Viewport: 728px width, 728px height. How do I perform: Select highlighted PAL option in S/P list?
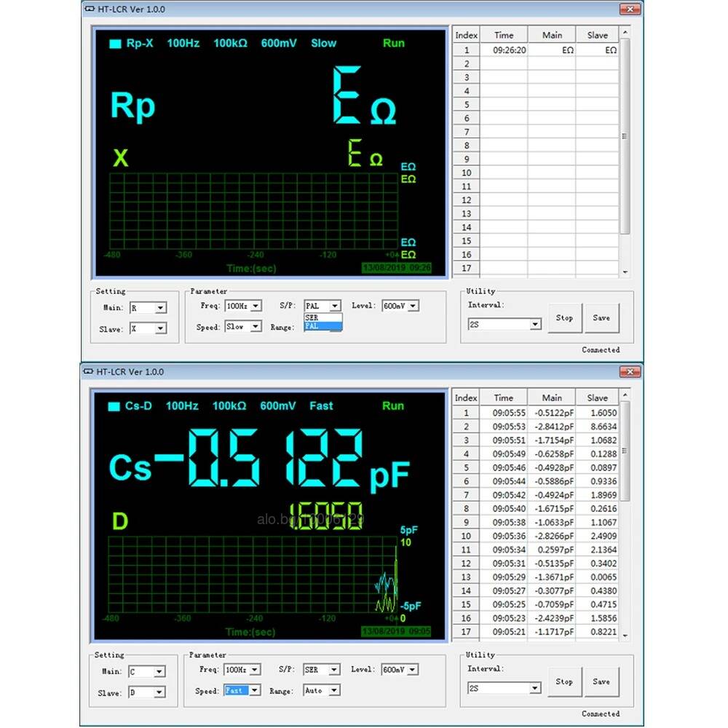(x=323, y=326)
